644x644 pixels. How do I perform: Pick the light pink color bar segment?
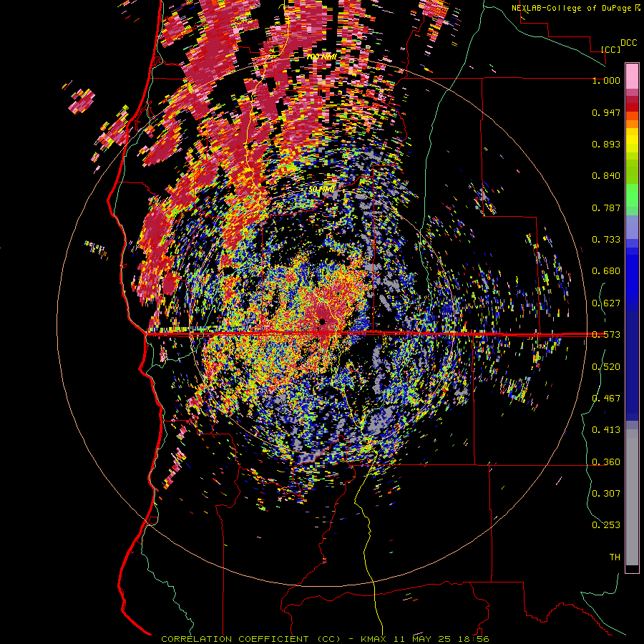pos(632,76)
